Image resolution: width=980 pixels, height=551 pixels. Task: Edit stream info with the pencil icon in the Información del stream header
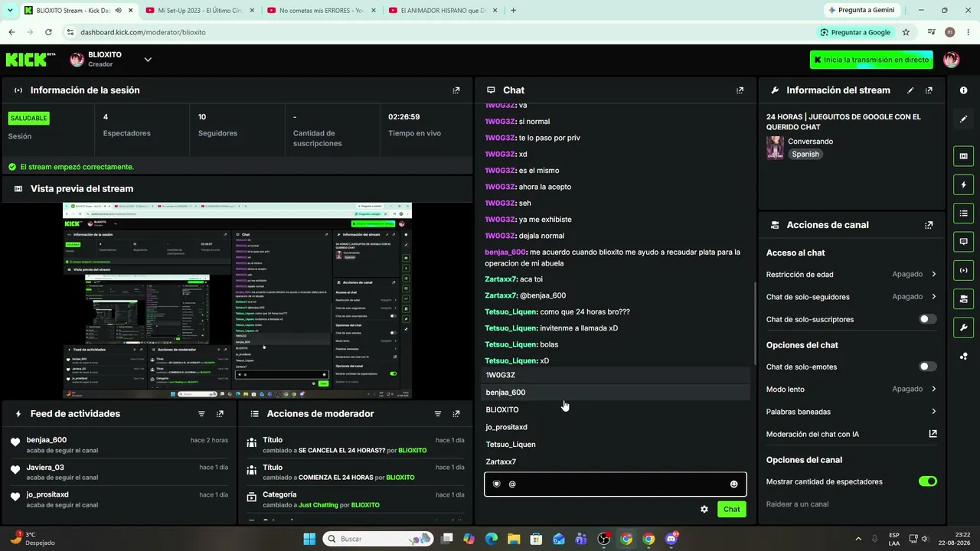click(910, 90)
